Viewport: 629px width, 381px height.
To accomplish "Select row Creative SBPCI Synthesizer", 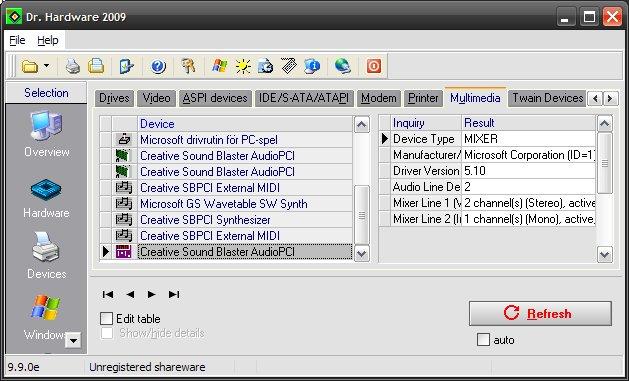I will pyautogui.click(x=246, y=220).
